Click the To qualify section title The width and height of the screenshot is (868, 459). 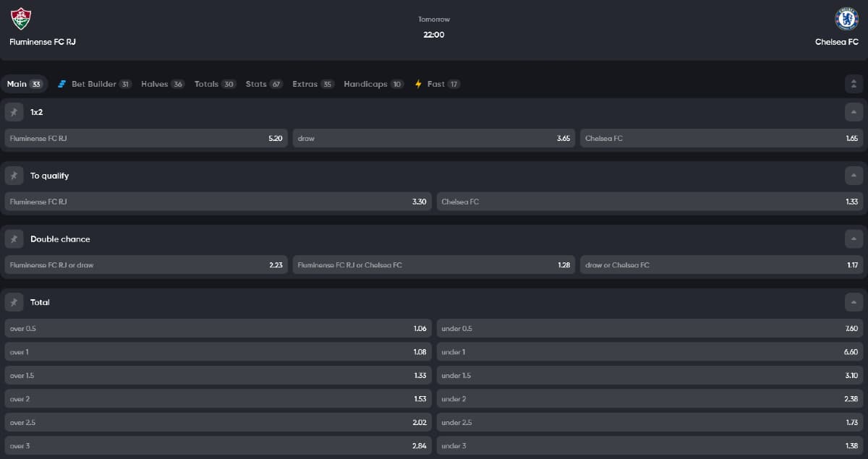click(50, 176)
